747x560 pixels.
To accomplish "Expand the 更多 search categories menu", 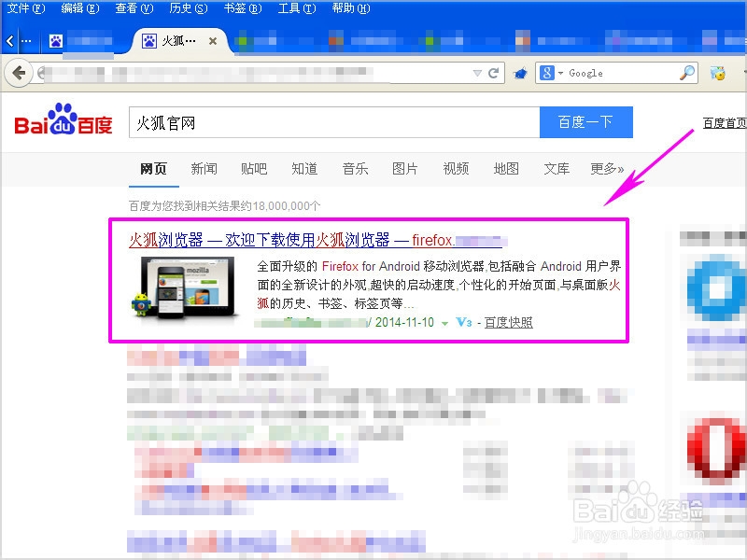I will [x=607, y=169].
